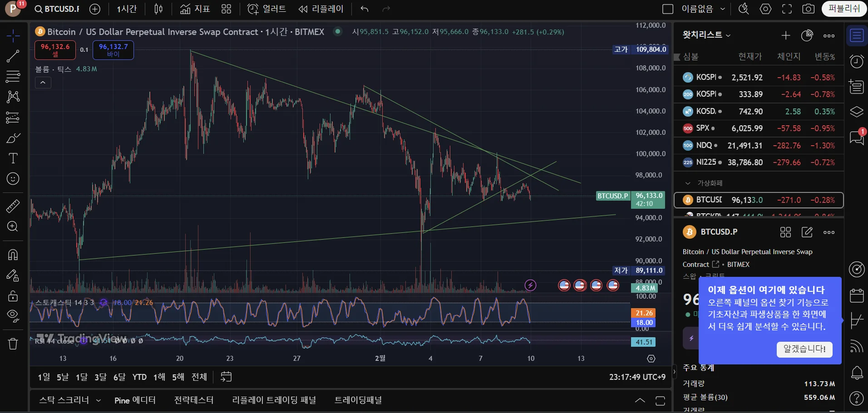This screenshot has height=413, width=868.
Task: Select the BTCUSD watchlist row
Action: pos(759,200)
